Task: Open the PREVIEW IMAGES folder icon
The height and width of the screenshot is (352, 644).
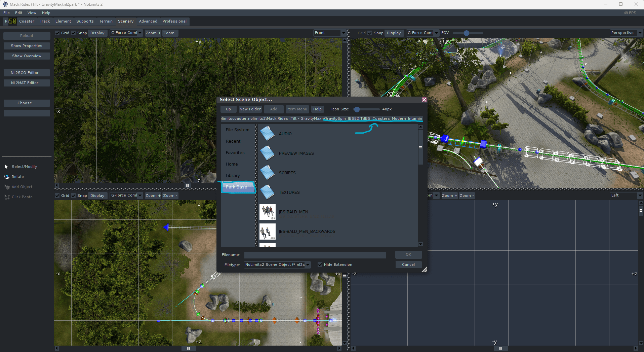Action: tap(268, 153)
